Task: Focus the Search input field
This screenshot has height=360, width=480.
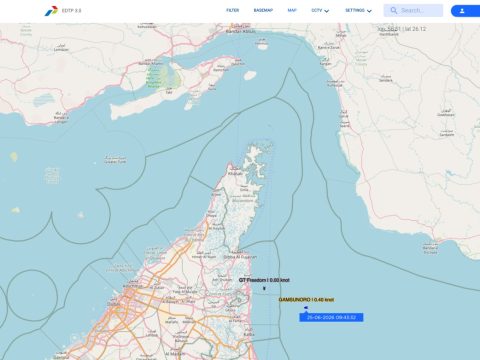Action: click(x=413, y=10)
